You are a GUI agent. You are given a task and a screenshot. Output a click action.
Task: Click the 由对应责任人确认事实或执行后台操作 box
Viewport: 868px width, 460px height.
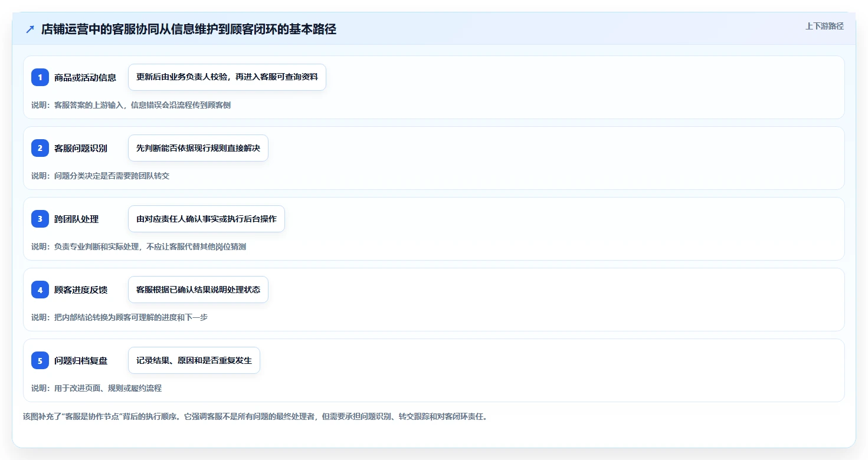207,219
